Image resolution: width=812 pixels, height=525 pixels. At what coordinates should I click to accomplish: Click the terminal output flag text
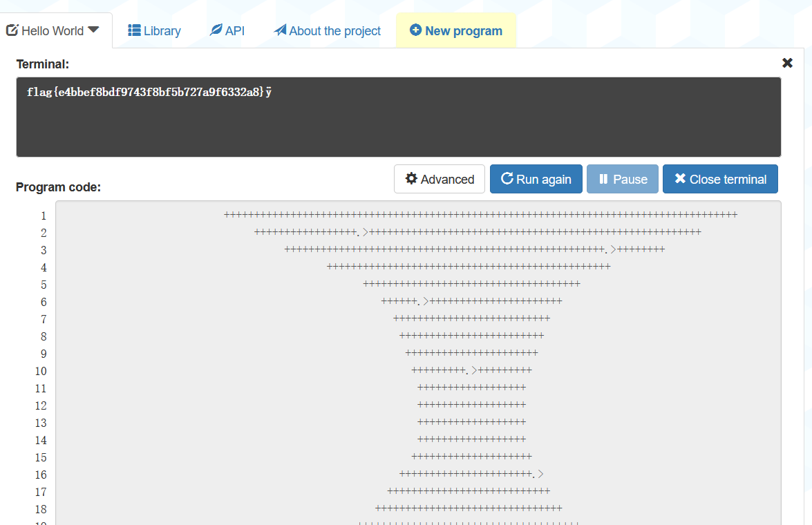tap(149, 92)
